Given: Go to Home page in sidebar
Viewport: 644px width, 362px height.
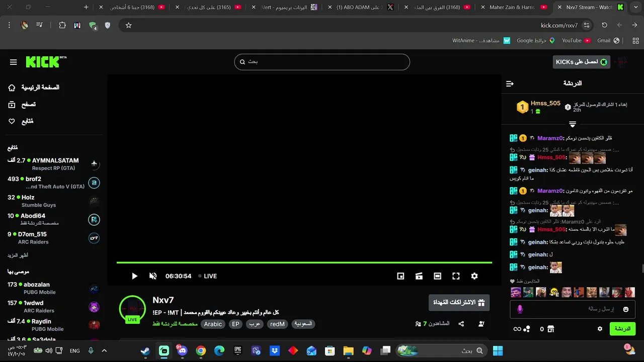Looking at the screenshot, I should [x=34, y=87].
